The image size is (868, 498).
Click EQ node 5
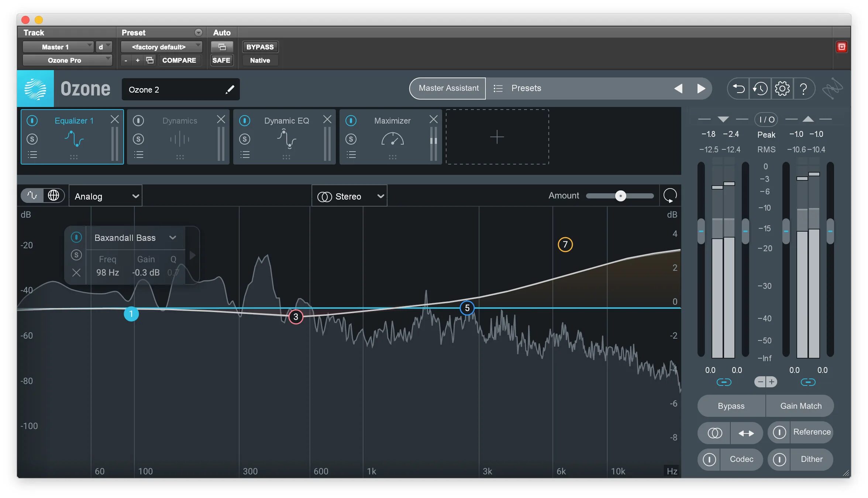[467, 308]
